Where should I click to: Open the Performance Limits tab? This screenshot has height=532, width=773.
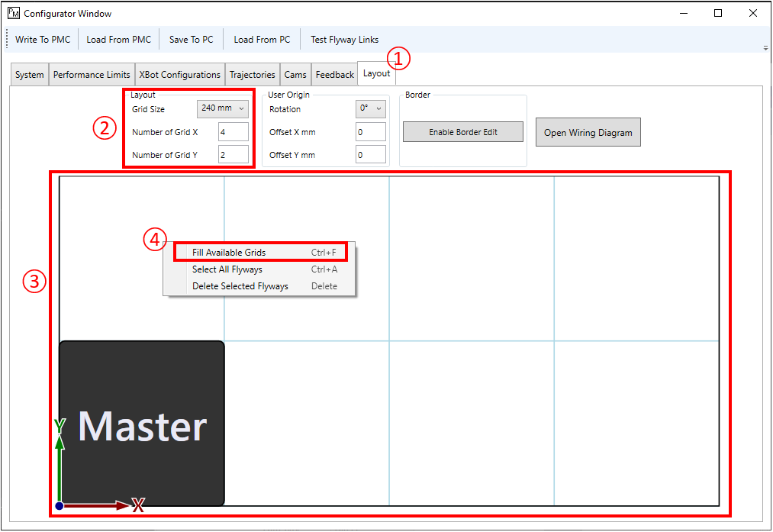pos(92,75)
